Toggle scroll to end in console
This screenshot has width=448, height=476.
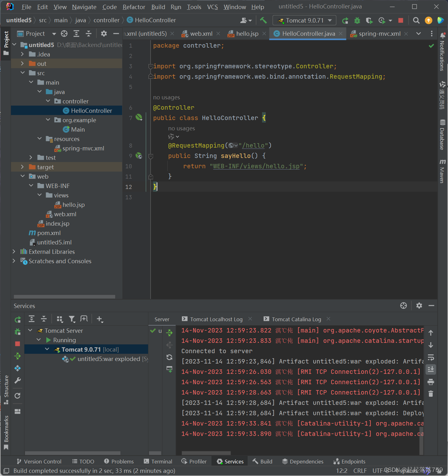pyautogui.click(x=431, y=369)
